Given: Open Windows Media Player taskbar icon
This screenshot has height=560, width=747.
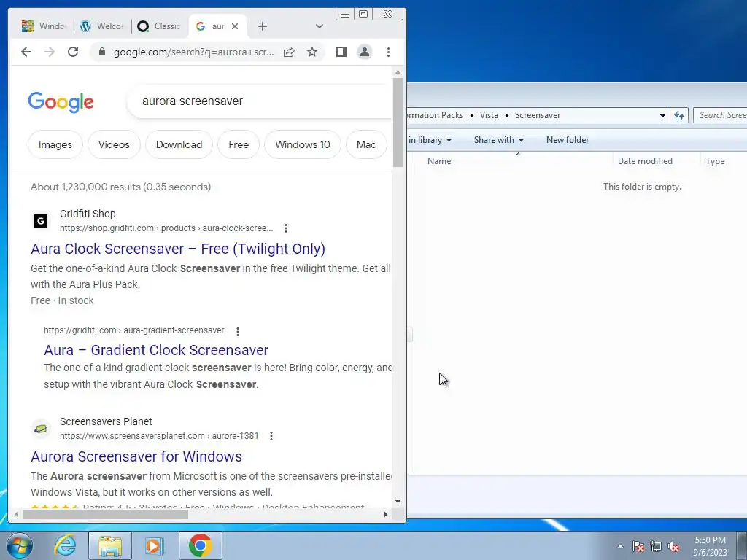Looking at the screenshot, I should click(x=153, y=545).
